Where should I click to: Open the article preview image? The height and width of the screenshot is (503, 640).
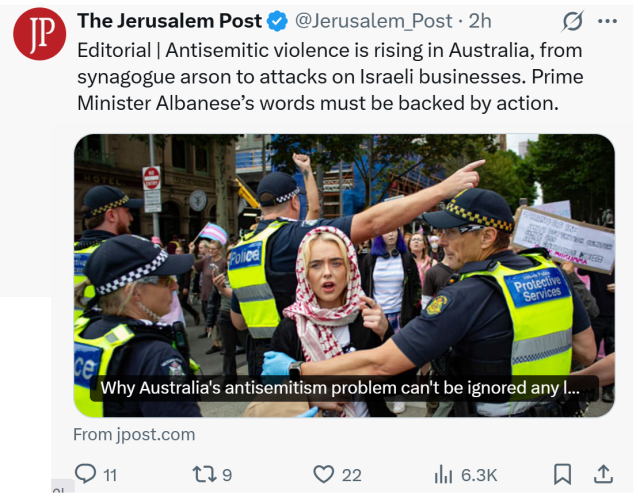(344, 275)
